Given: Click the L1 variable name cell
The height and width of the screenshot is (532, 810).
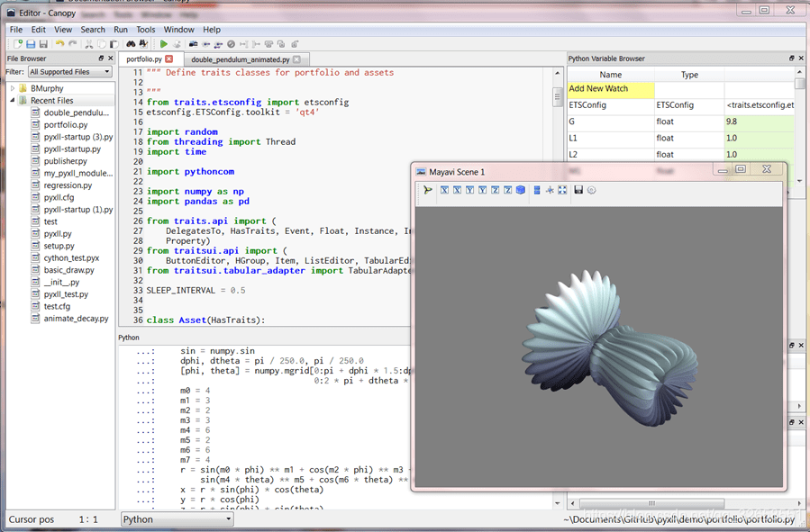Looking at the screenshot, I should click(611, 138).
